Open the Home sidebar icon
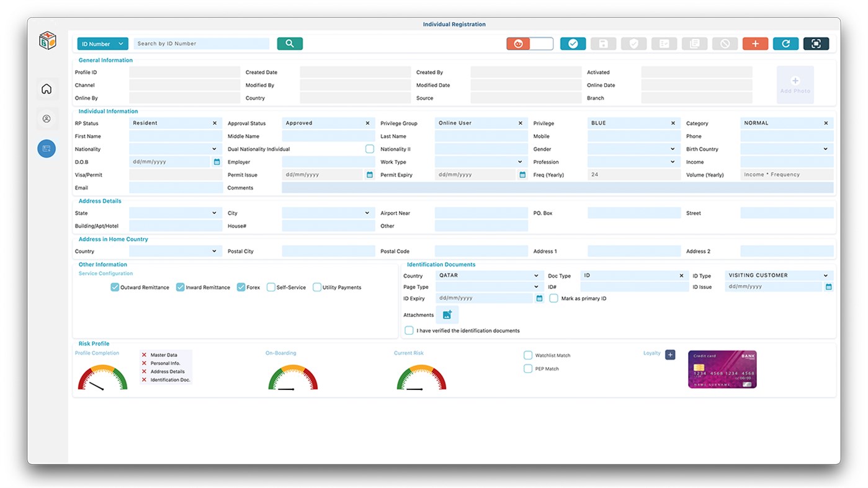The image size is (868, 488). pyautogui.click(x=47, y=89)
